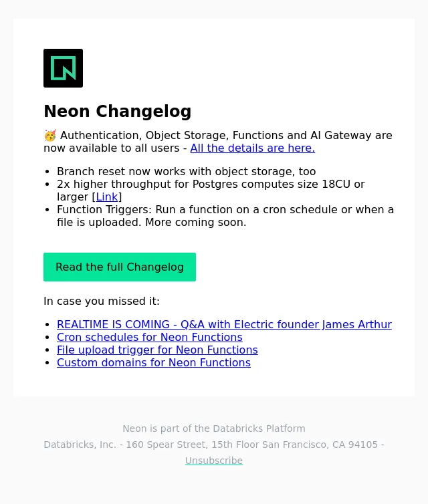
Task: Click the Databricks Spear Street address line
Action: tap(214, 445)
